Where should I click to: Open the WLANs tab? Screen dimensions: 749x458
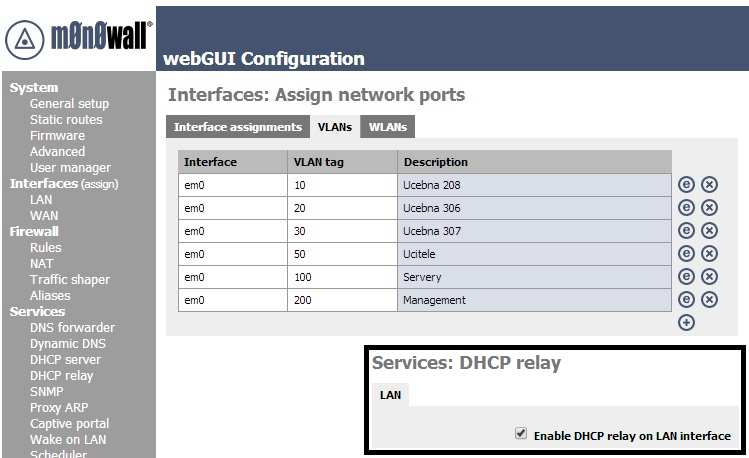(387, 127)
